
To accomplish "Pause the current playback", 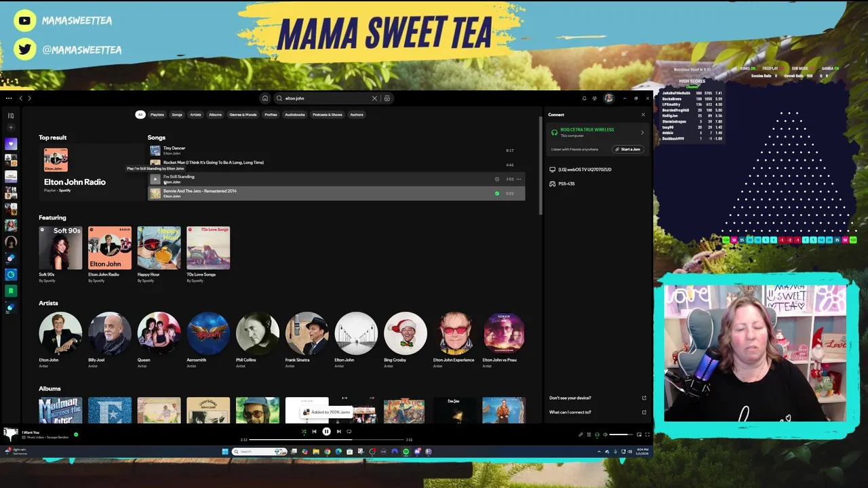I will [326, 431].
